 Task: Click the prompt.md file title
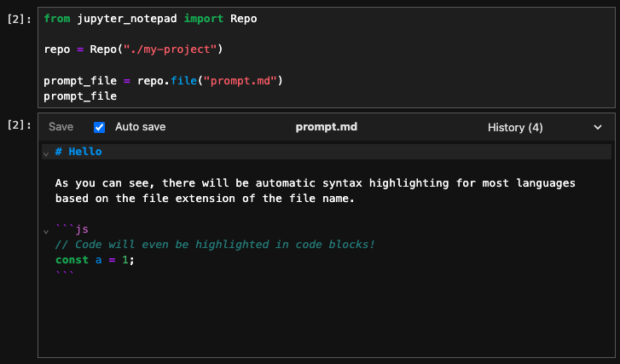(327, 127)
